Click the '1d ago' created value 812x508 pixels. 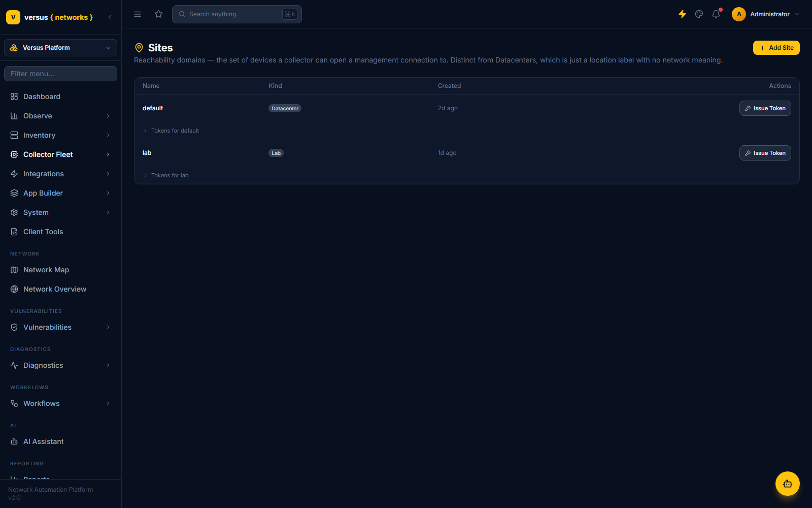tap(447, 153)
